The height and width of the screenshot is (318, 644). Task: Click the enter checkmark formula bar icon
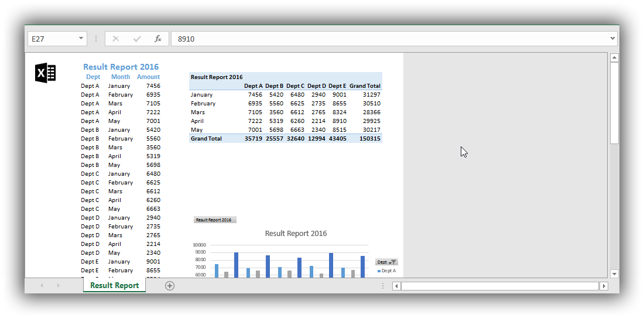137,39
